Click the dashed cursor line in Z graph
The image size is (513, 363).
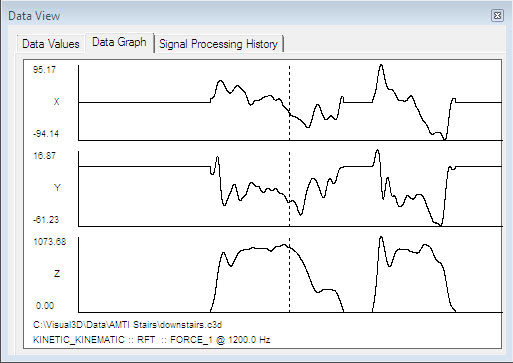(x=289, y=275)
